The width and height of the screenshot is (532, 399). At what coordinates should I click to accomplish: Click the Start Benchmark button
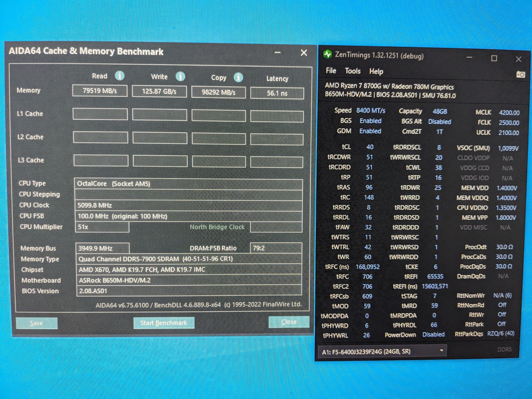click(164, 323)
